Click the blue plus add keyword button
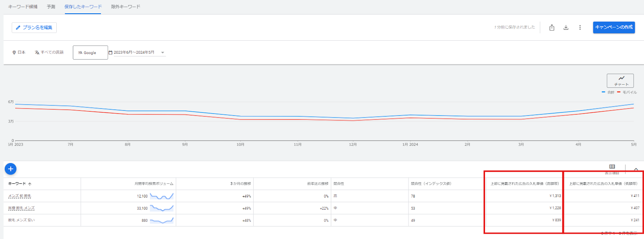The width and height of the screenshot is (644, 239). click(10, 169)
